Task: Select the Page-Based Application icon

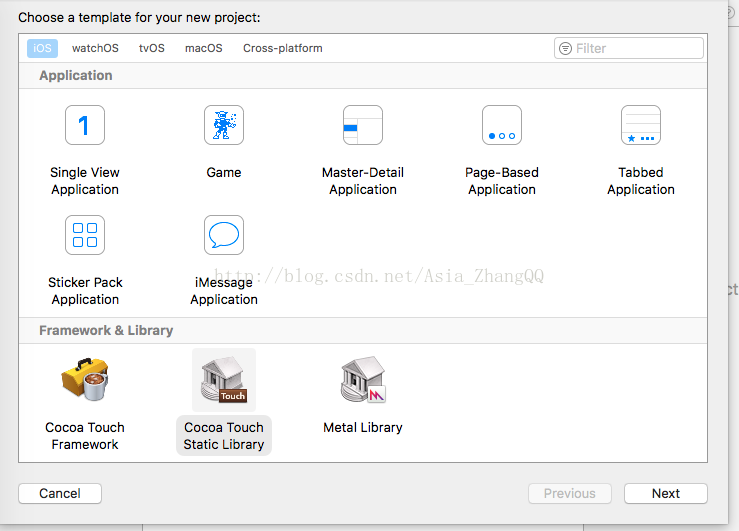Action: click(502, 125)
